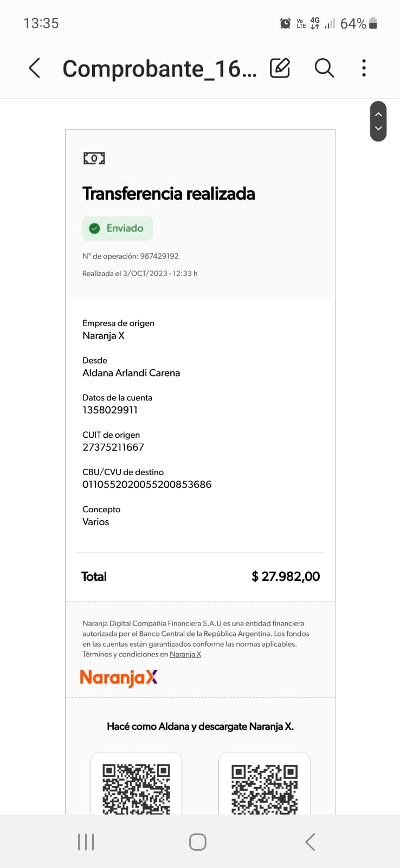Tap the green Enviado check icon
Viewport: 400px width, 868px height.
click(x=94, y=228)
